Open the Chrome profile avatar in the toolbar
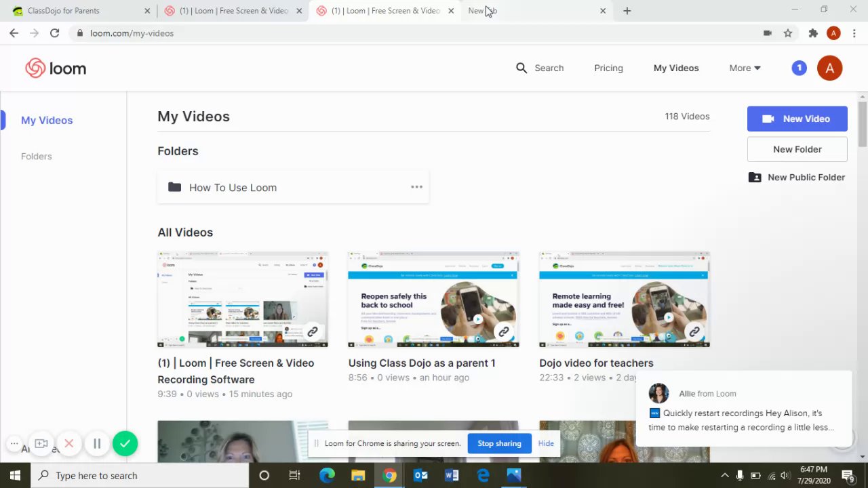The width and height of the screenshot is (868, 488). pos(834,33)
